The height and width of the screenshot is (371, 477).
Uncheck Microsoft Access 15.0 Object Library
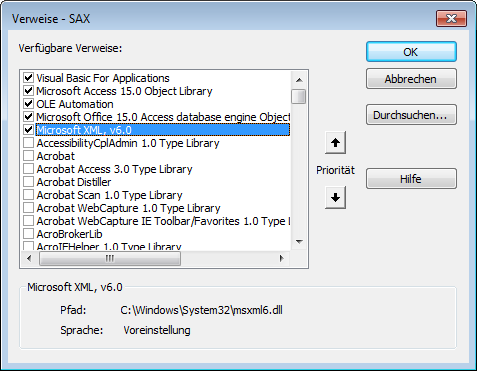[28, 91]
